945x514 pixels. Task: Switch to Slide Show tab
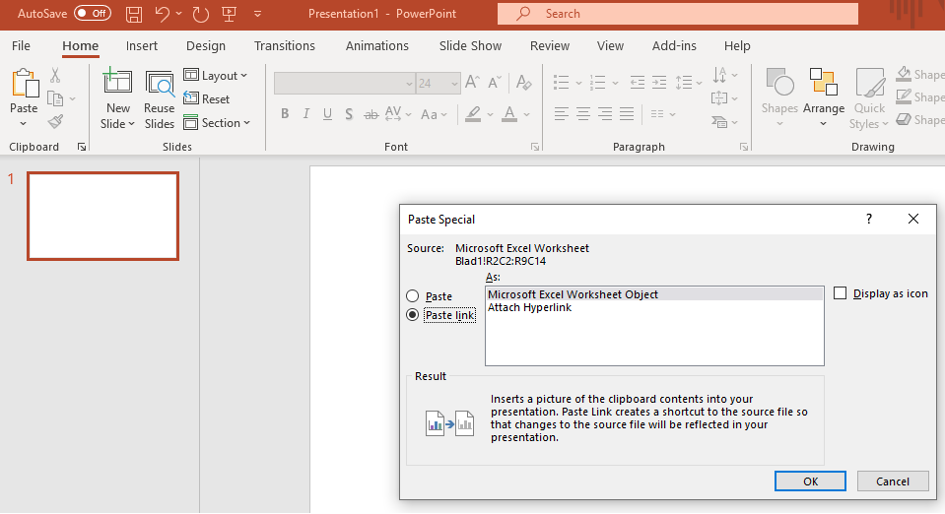[x=470, y=46]
